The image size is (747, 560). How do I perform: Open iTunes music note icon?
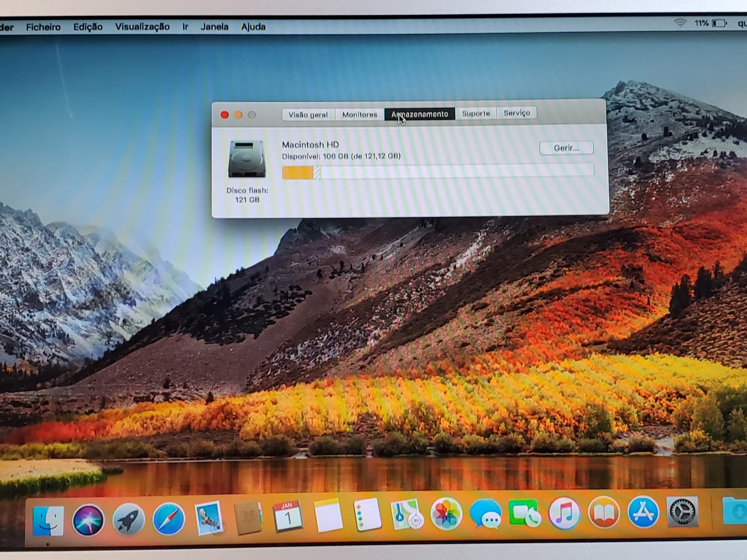coord(564,513)
